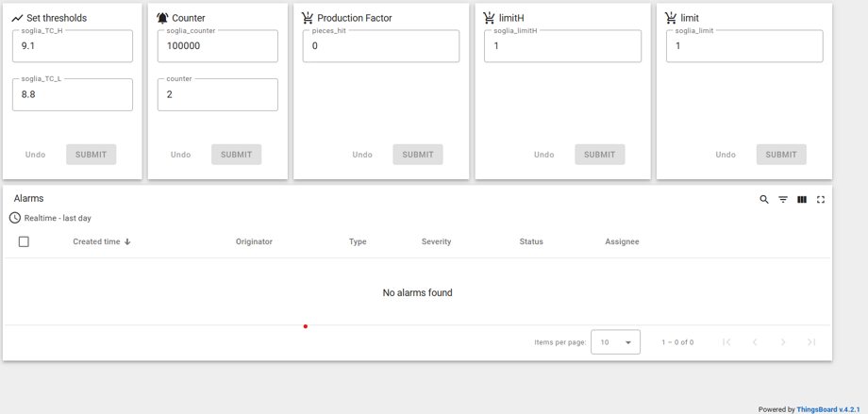Submit the Set thresholds form
Image resolution: width=868 pixels, height=414 pixels.
(x=92, y=155)
